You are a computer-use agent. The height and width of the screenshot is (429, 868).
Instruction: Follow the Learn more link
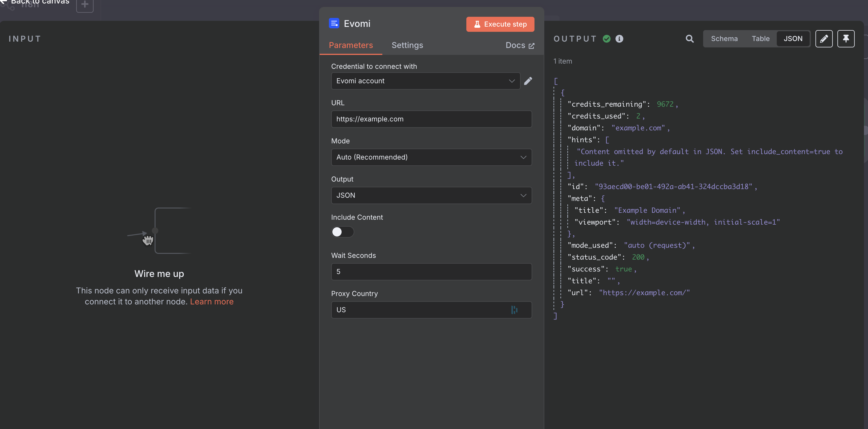[x=212, y=302]
